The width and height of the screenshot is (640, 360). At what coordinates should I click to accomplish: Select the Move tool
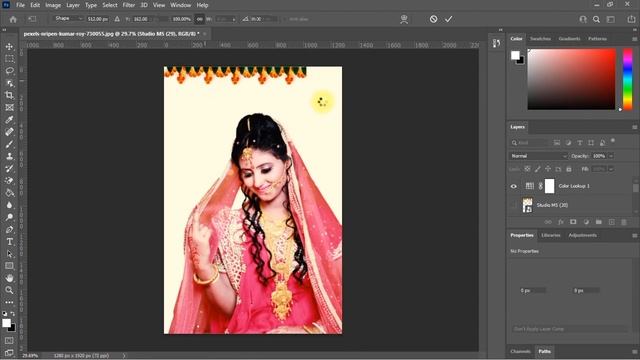(9, 47)
